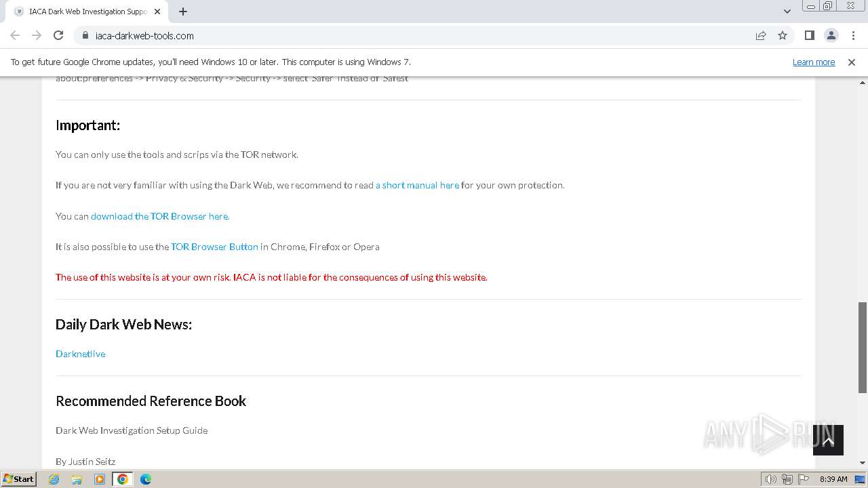Open the short manual here link
The image size is (868, 488).
(x=417, y=185)
